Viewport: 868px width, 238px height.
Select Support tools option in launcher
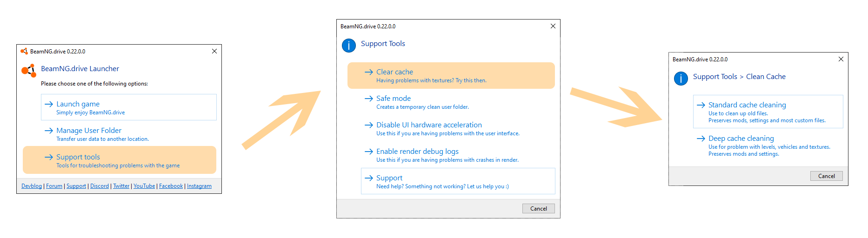120,160
